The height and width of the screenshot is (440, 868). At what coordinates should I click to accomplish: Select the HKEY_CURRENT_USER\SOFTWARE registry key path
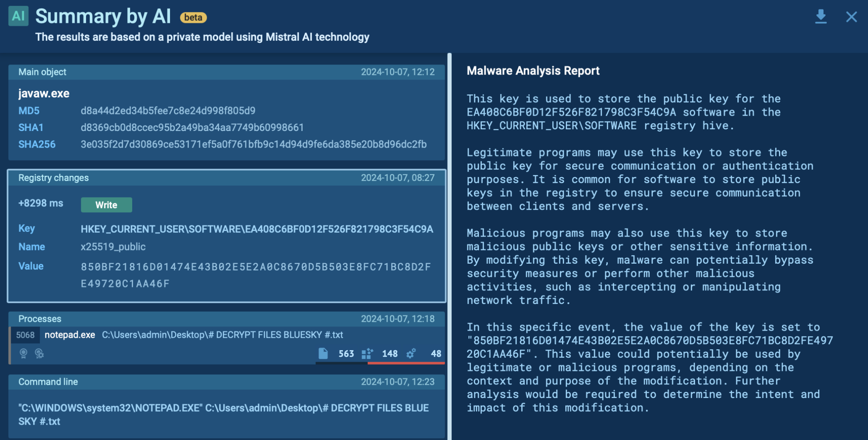point(257,229)
